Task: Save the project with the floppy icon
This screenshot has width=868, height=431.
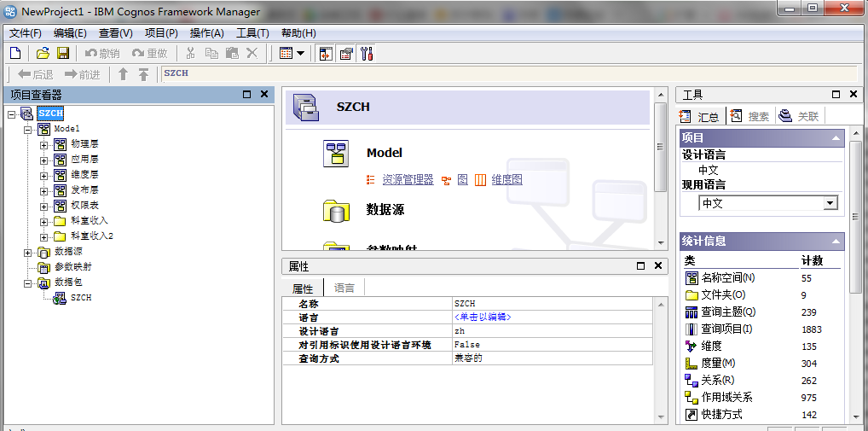Action: pos(62,53)
